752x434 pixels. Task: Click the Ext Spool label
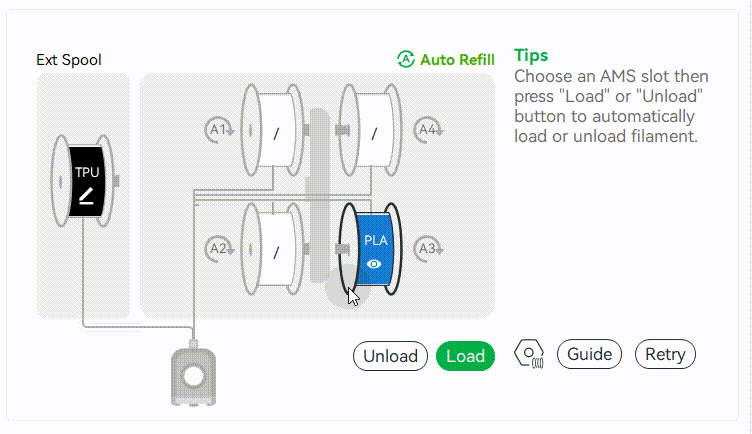tap(69, 60)
